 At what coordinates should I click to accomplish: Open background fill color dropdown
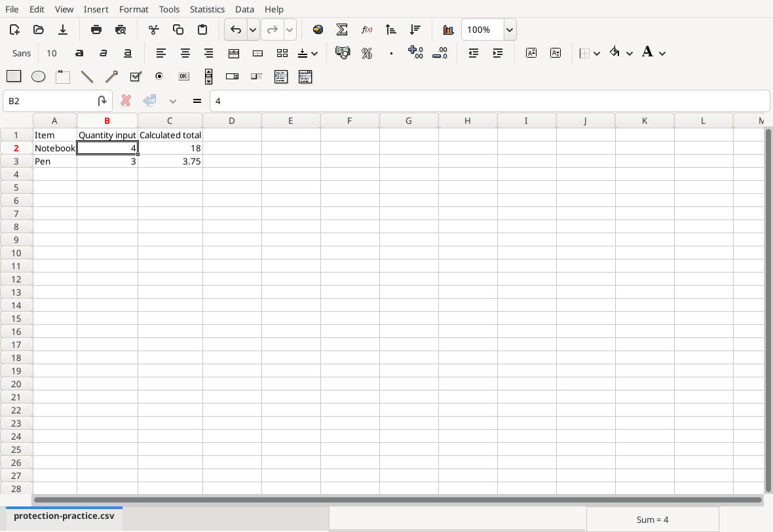point(630,53)
